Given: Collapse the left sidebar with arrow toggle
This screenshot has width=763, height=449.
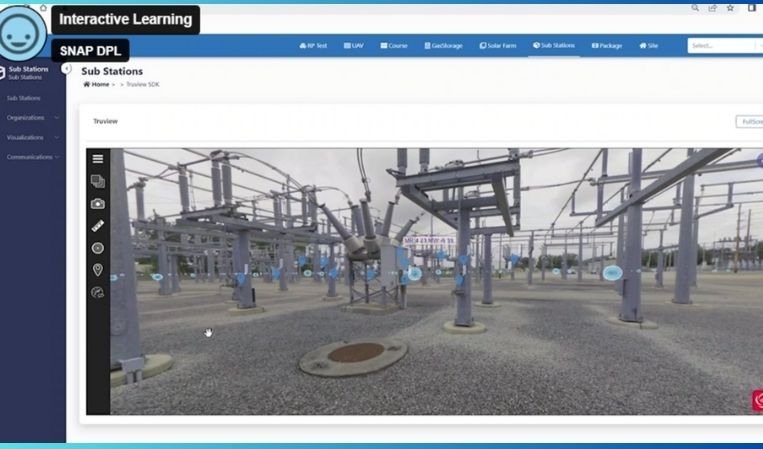Looking at the screenshot, I should (x=66, y=69).
